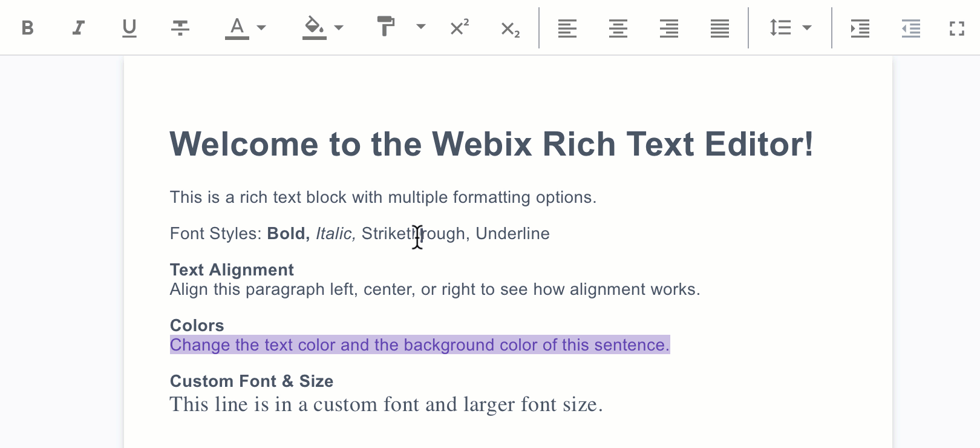This screenshot has width=980, height=448.
Task: Open the dropdown arrow beside format painter
Action: 421,27
